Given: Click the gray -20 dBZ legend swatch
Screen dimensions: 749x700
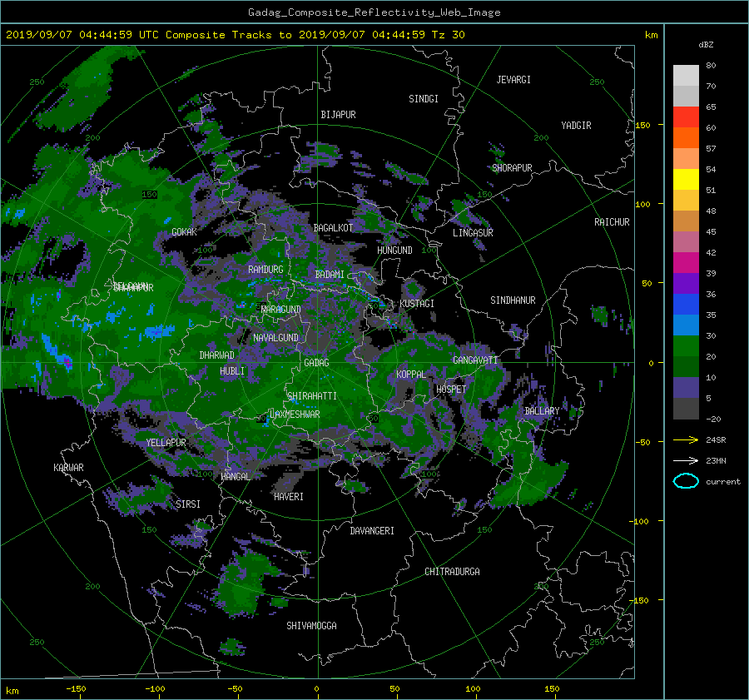Looking at the screenshot, I should 686,409.
